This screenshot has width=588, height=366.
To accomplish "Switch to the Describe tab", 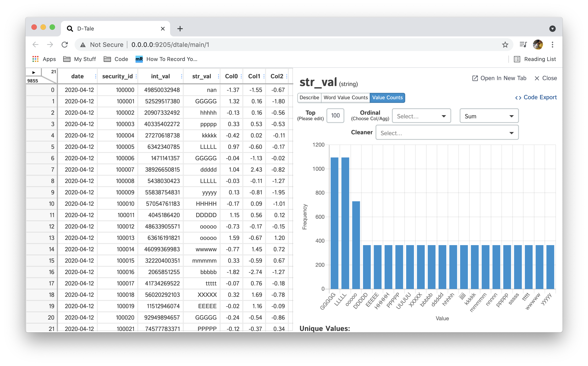I will click(x=309, y=98).
